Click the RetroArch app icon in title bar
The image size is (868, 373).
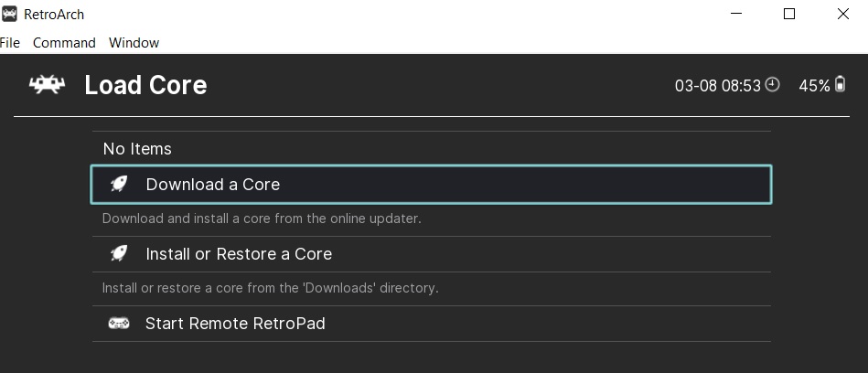point(10,15)
